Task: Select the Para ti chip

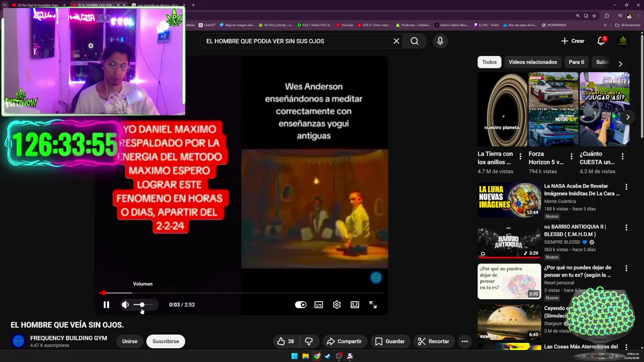Action: (x=577, y=62)
